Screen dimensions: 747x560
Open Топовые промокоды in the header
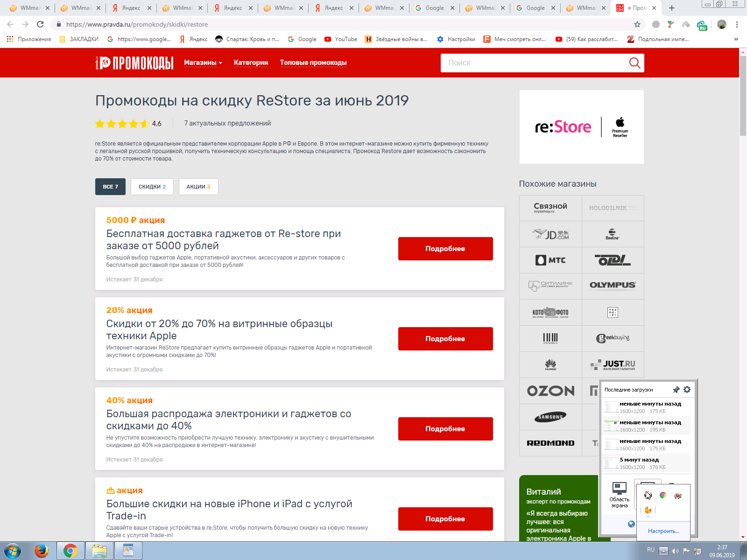[313, 63]
